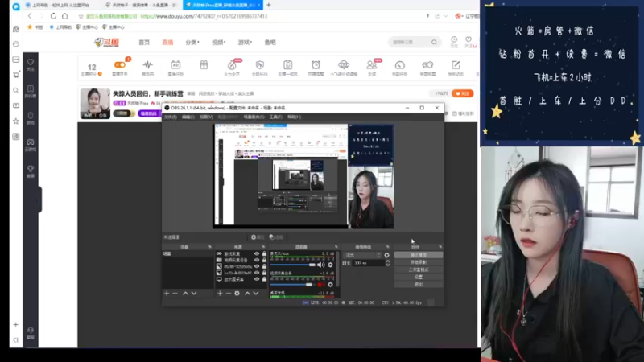Toggle lock on bottom display capture source
The height and width of the screenshot is (362, 644).
click(264, 279)
